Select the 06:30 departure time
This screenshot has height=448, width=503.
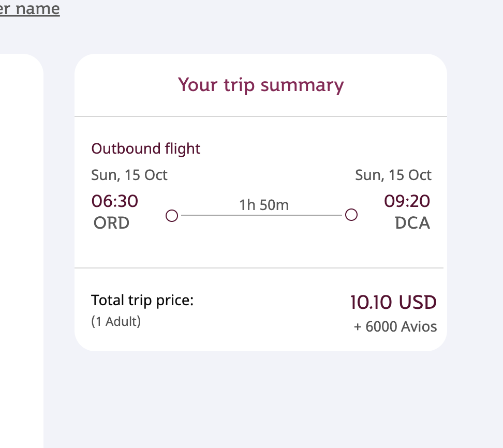tap(115, 201)
